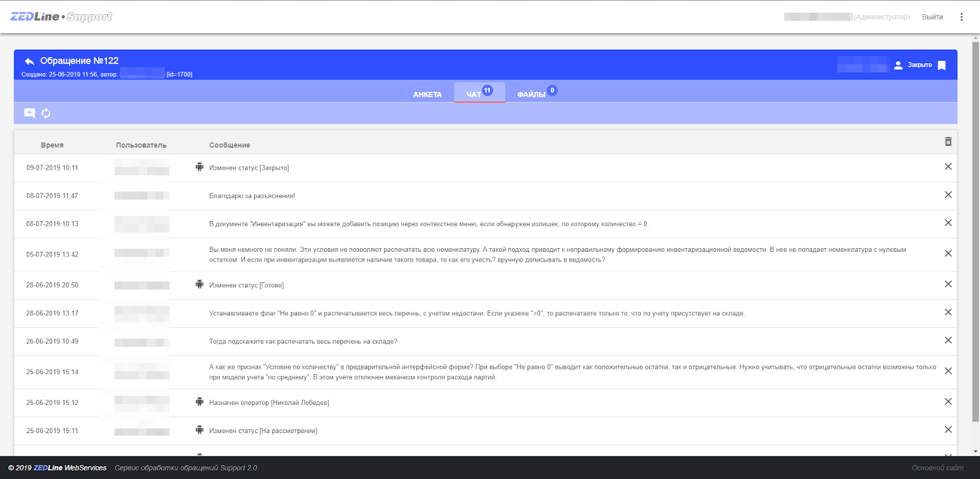The image size is (980, 479).
Task: Open the three-dot menu in header
Action: pyautogui.click(x=961, y=17)
